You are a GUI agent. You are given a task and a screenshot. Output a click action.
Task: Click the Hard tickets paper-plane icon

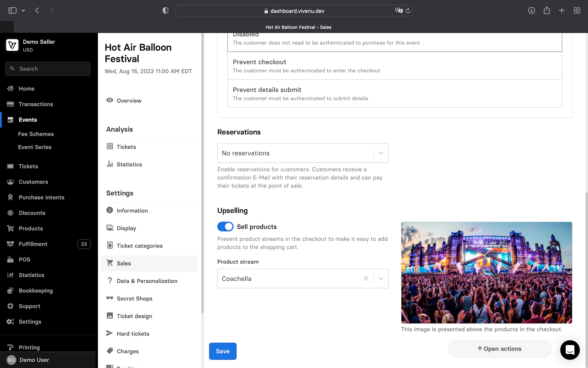click(x=109, y=333)
